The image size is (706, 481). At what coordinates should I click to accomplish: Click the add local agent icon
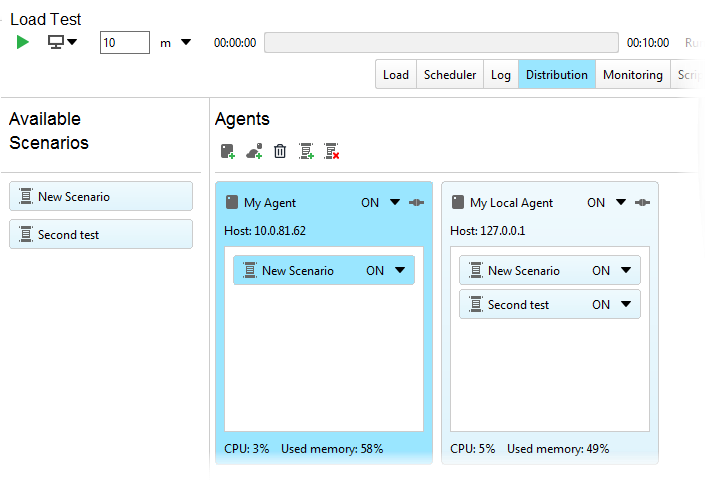click(228, 151)
